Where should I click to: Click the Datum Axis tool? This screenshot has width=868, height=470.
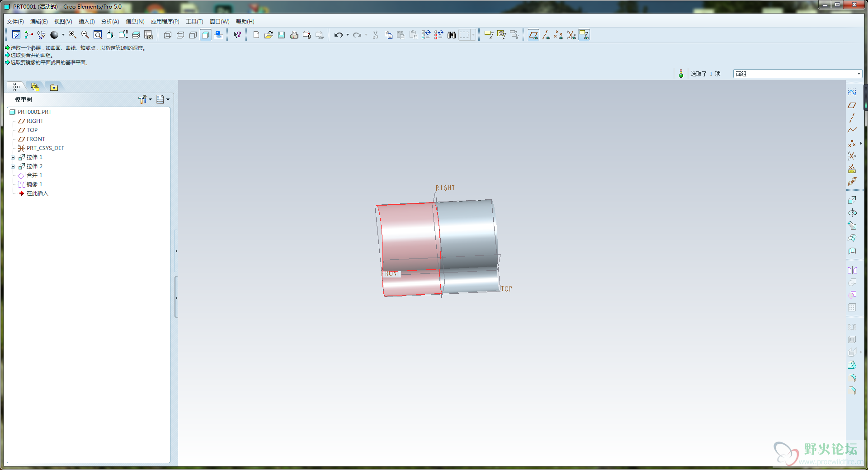click(852, 118)
